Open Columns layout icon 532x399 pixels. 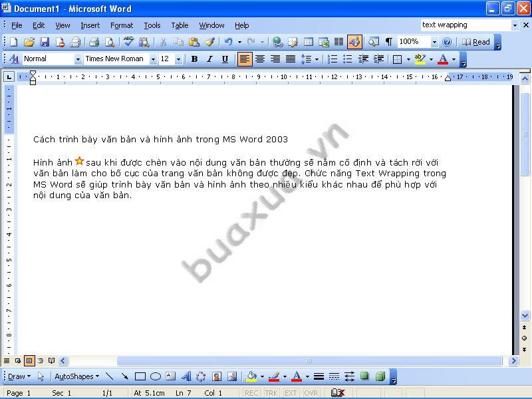click(339, 42)
